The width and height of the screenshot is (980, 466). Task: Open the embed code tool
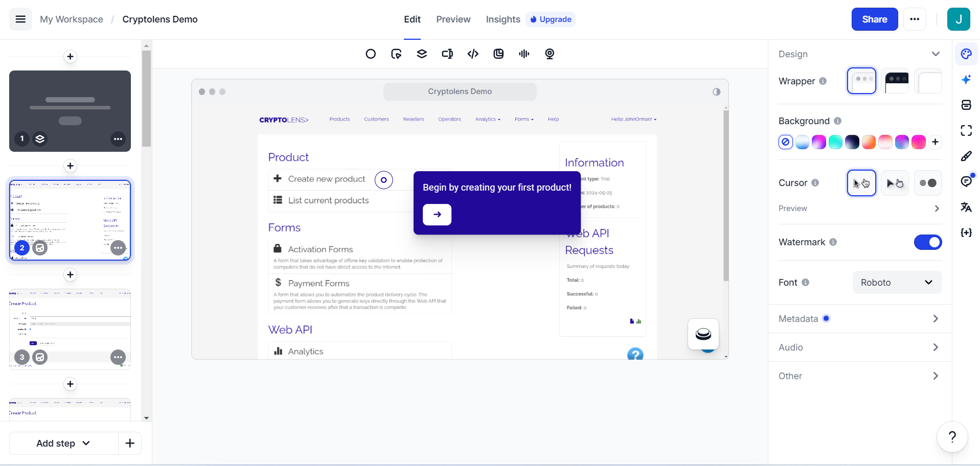click(x=473, y=54)
